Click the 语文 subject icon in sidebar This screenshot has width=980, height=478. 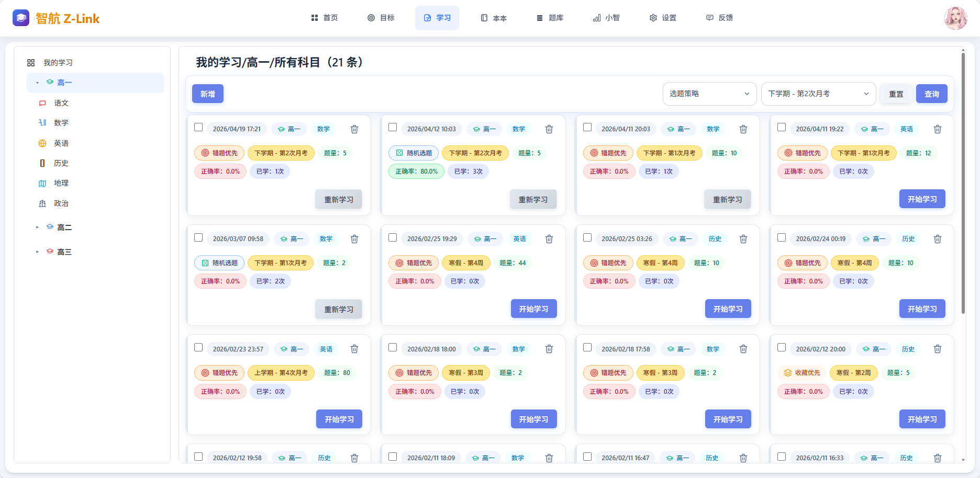point(42,103)
